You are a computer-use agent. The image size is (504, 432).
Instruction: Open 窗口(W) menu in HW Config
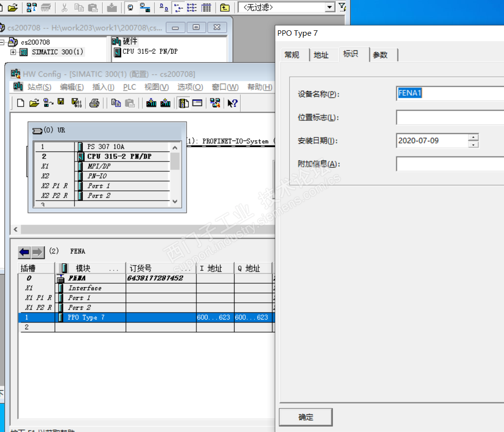[225, 87]
